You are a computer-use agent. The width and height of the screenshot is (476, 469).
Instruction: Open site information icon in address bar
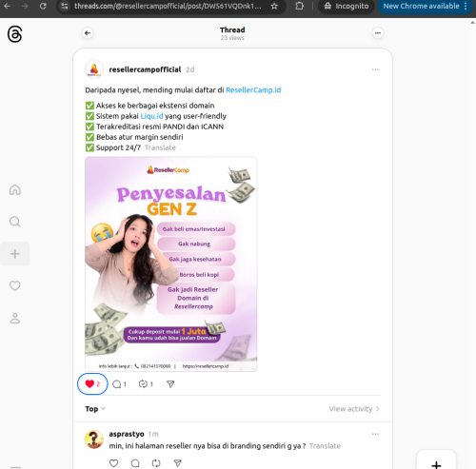(65, 6)
